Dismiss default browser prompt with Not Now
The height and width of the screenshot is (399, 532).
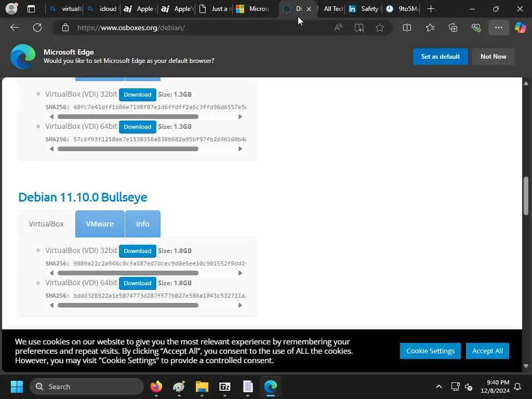(494, 57)
